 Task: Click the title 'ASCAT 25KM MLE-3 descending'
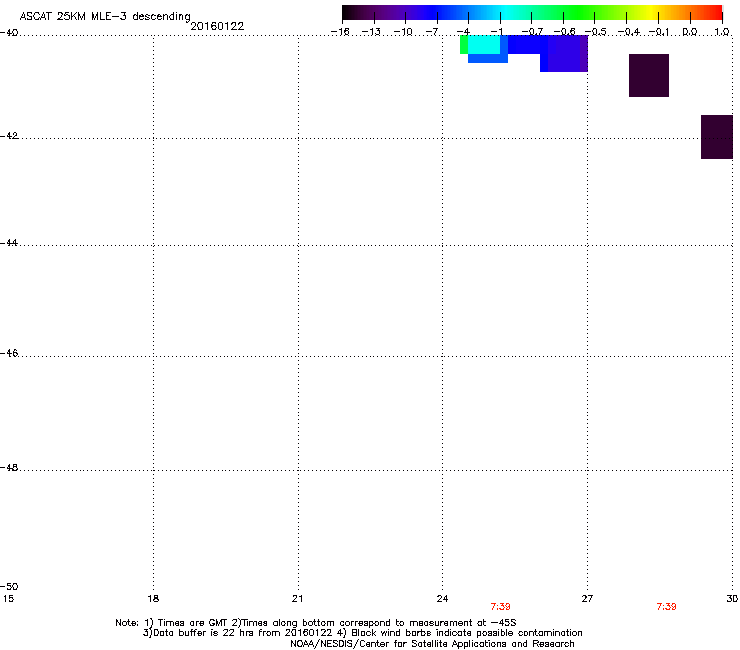click(x=105, y=17)
